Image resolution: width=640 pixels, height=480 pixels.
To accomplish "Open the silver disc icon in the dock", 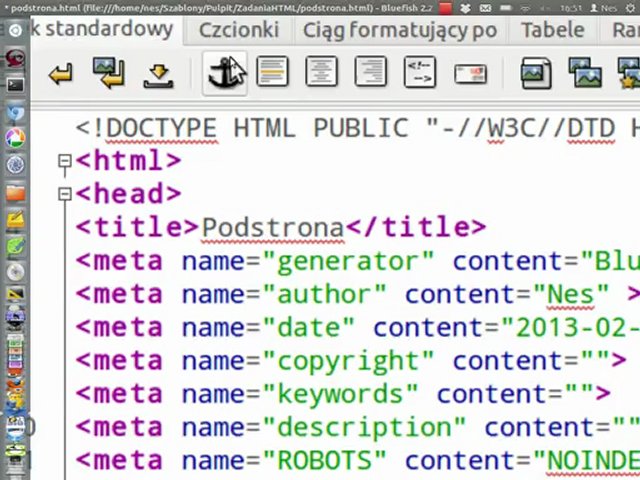I will (x=16, y=272).
